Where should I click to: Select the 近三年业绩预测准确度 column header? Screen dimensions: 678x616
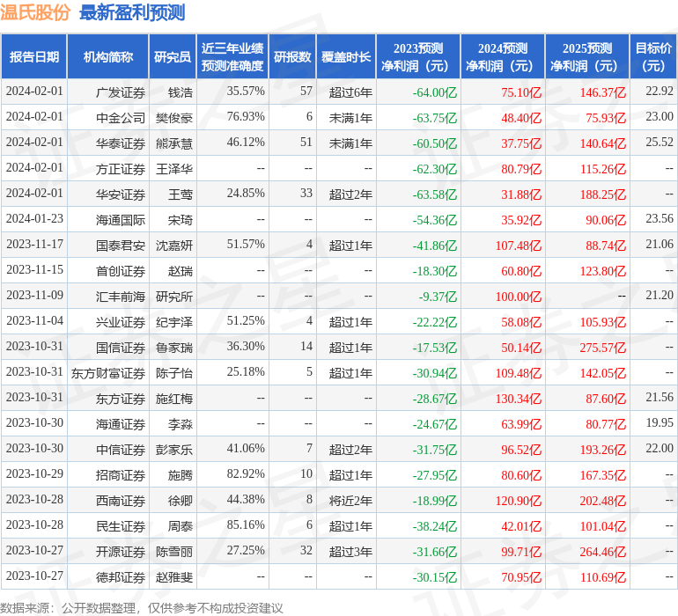point(232,56)
